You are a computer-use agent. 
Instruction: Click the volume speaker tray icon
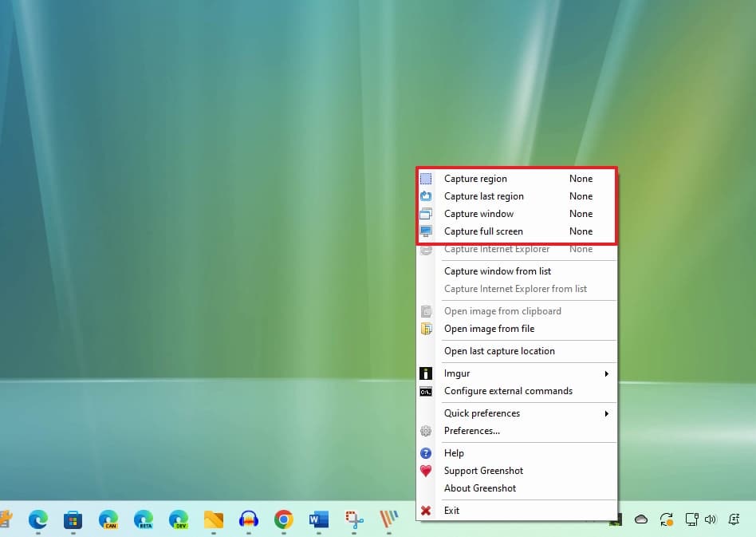point(710,519)
